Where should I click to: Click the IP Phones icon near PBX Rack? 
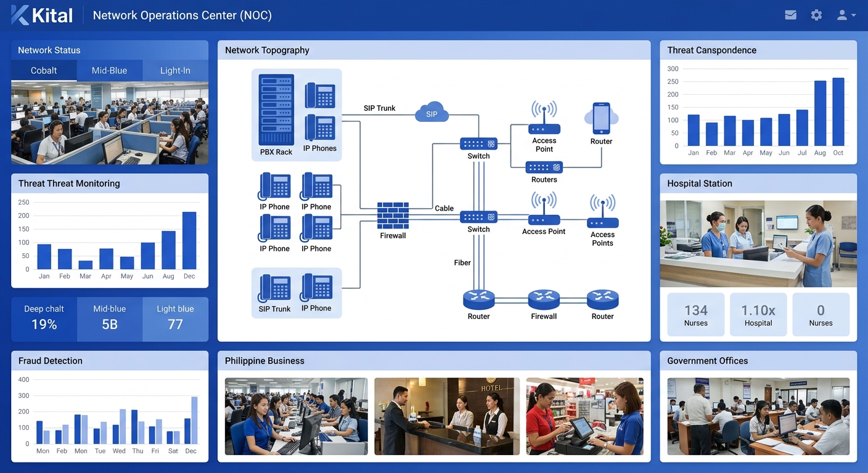320,127
